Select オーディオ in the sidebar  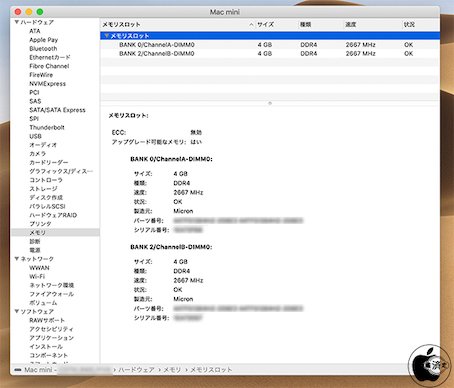point(43,145)
